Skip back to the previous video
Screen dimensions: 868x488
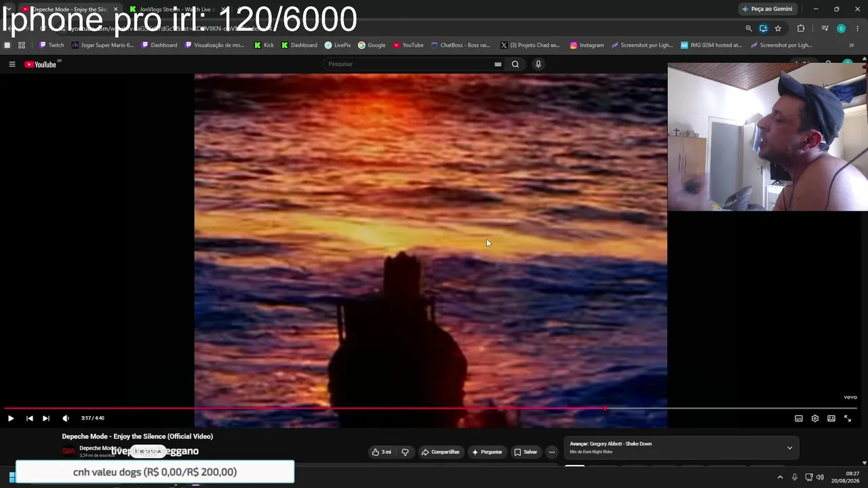30,418
